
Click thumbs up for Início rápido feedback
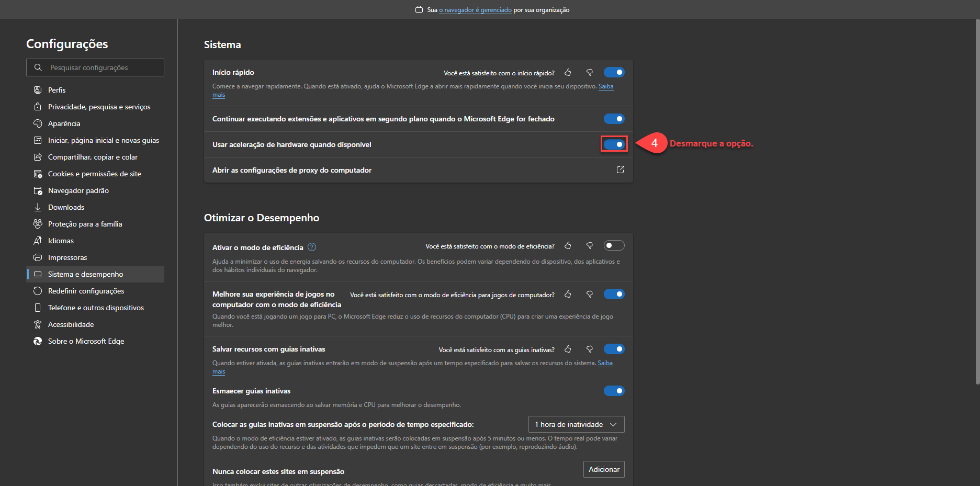568,73
